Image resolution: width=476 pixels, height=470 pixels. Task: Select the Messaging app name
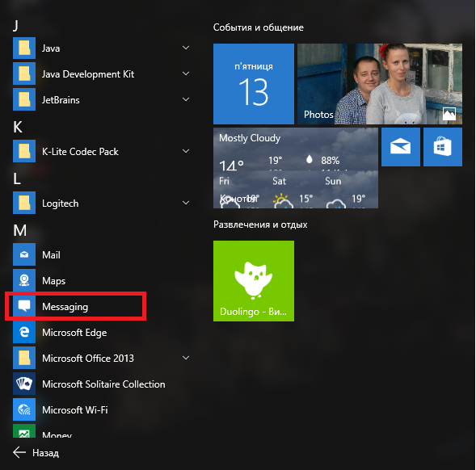coord(65,307)
